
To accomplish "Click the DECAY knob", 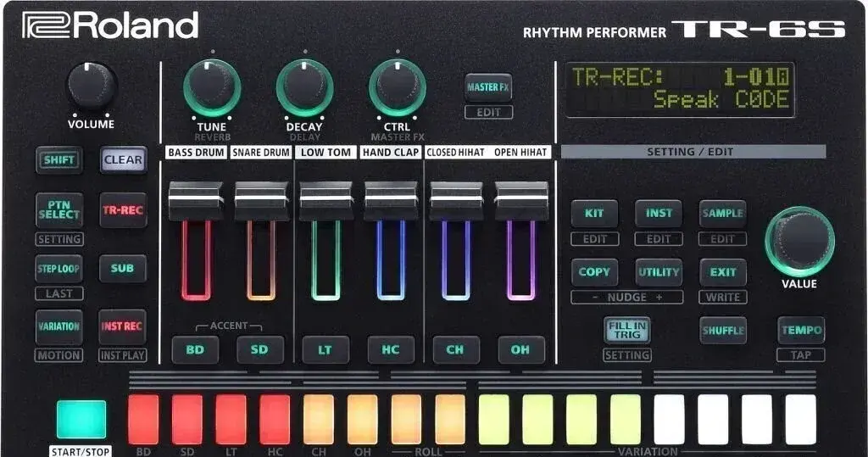I will [x=304, y=87].
